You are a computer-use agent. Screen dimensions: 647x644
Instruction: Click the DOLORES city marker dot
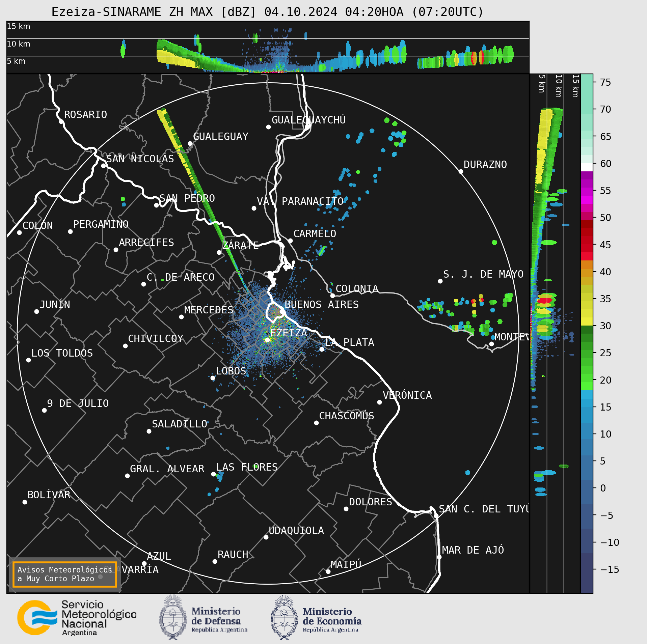346,509
